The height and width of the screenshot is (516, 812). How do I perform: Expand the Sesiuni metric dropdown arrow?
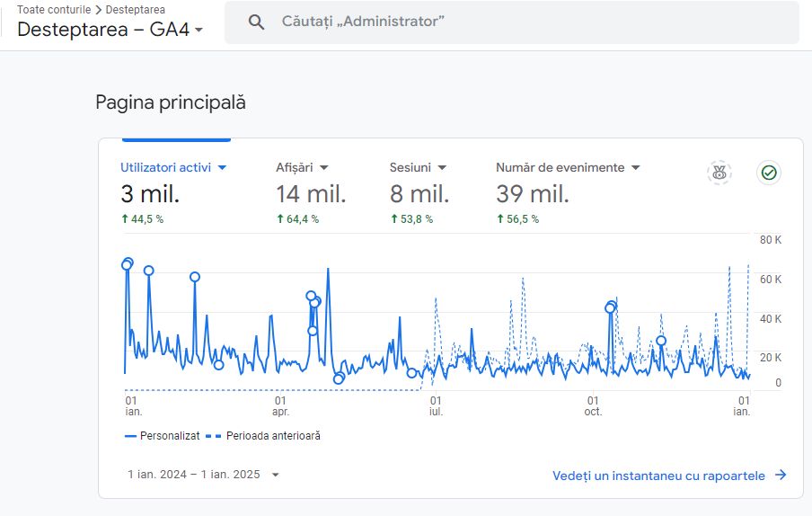(x=442, y=167)
